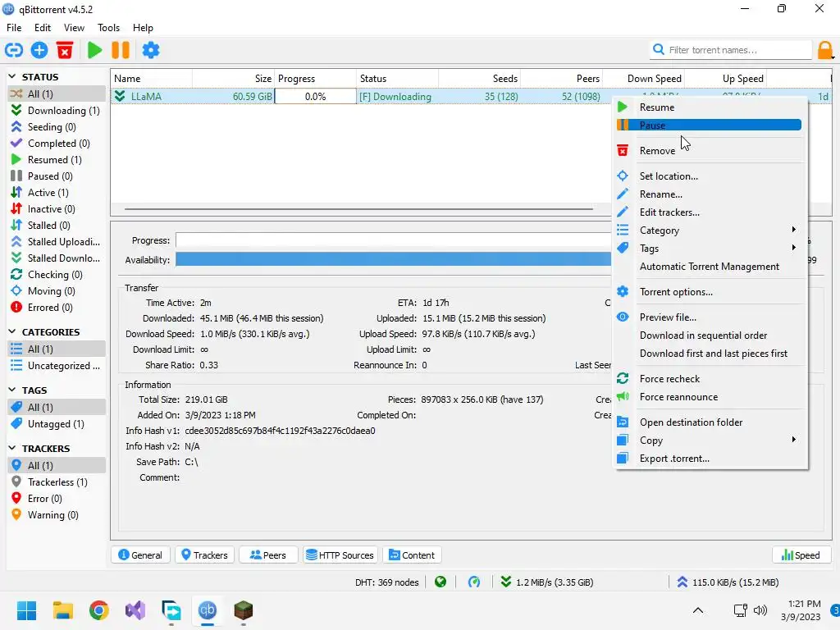Choose Resume in the context menu
840x630 pixels.
click(710, 107)
